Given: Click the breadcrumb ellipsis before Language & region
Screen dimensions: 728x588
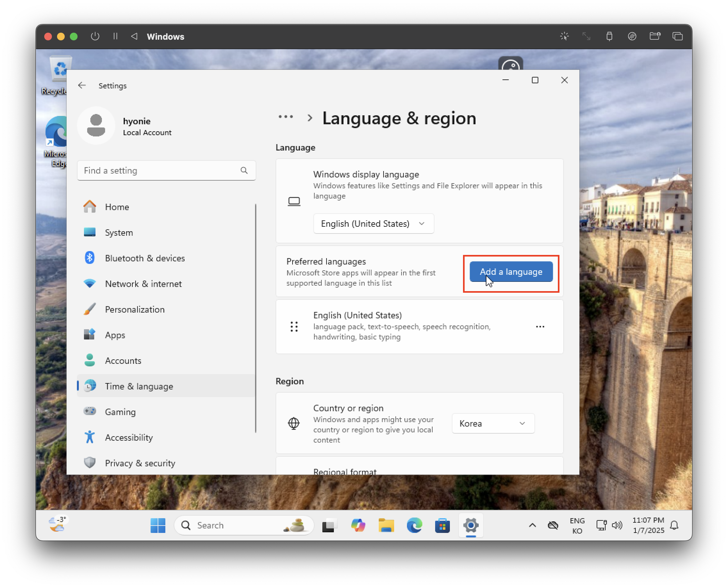Looking at the screenshot, I should pos(285,117).
